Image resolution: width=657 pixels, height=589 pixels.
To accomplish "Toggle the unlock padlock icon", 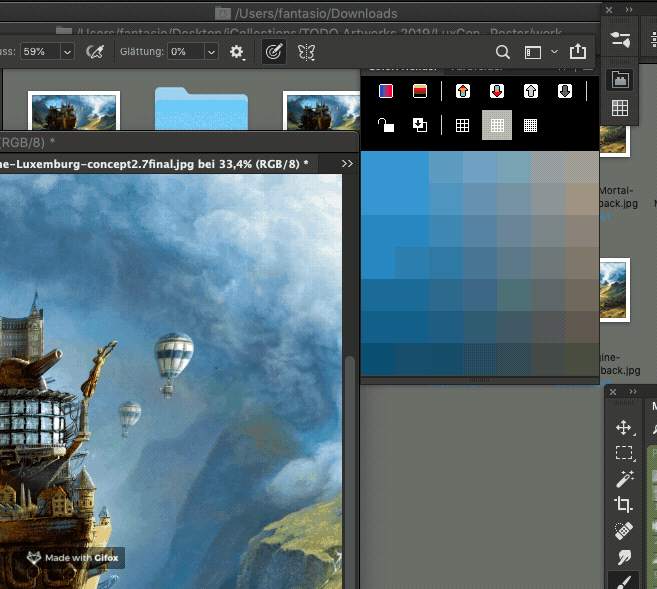I will (385, 125).
